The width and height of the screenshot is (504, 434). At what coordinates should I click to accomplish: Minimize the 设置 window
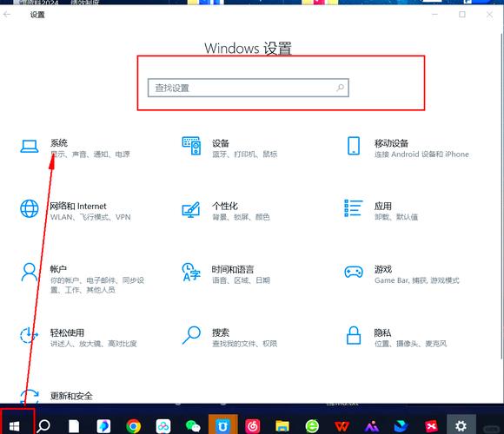(434, 15)
